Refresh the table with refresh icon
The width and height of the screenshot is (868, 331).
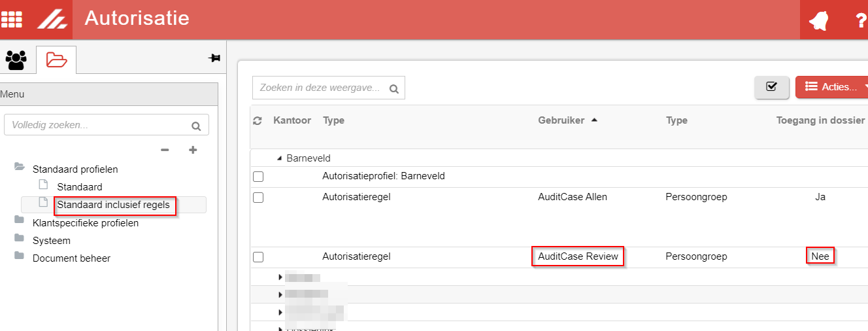pos(258,121)
